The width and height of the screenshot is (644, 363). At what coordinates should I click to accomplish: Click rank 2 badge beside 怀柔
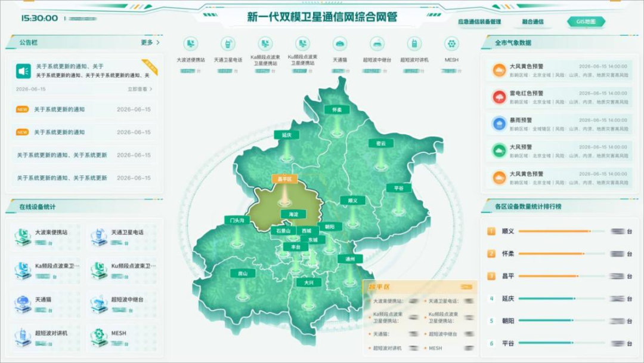point(491,254)
